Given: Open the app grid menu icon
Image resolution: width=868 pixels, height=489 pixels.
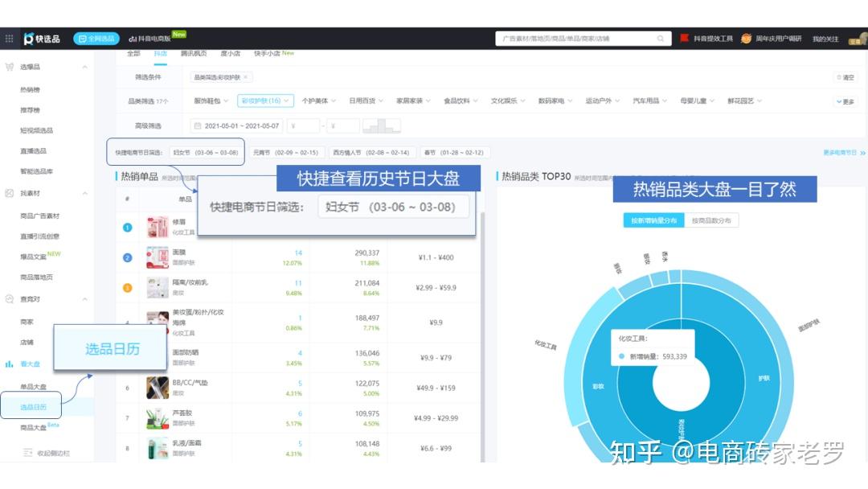Looking at the screenshot, I should tap(9, 39).
